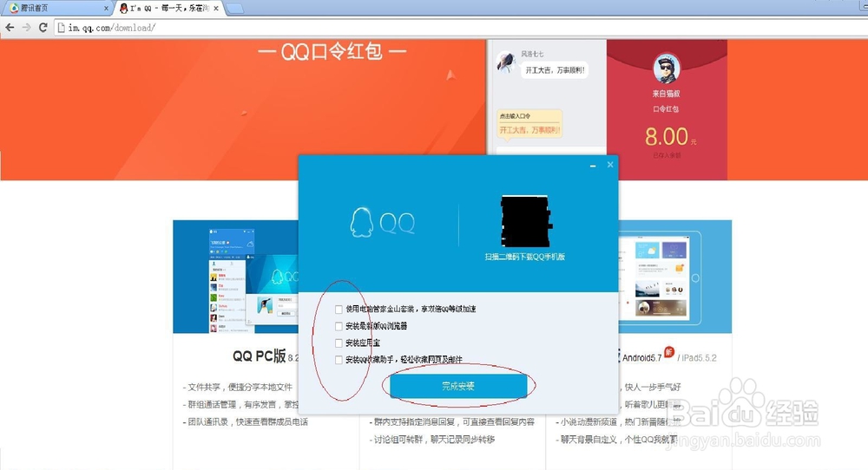868x470 pixels.
Task: Click the browser forward arrow
Action: click(26, 27)
